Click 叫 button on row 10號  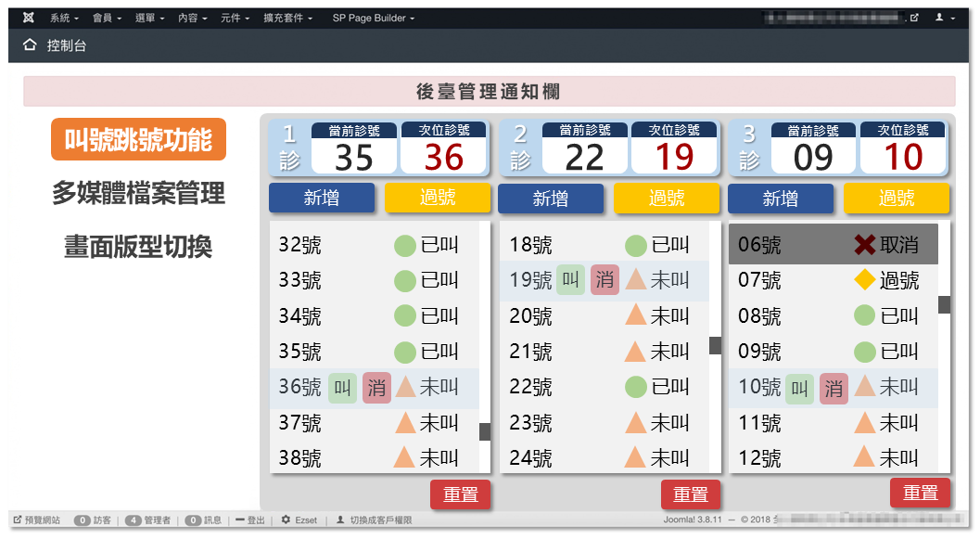799,389
